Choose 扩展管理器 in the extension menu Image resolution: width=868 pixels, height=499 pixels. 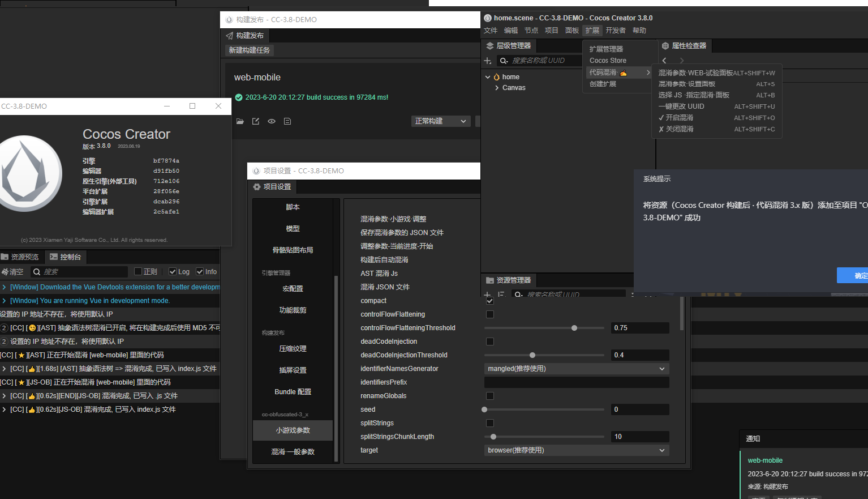coord(606,49)
